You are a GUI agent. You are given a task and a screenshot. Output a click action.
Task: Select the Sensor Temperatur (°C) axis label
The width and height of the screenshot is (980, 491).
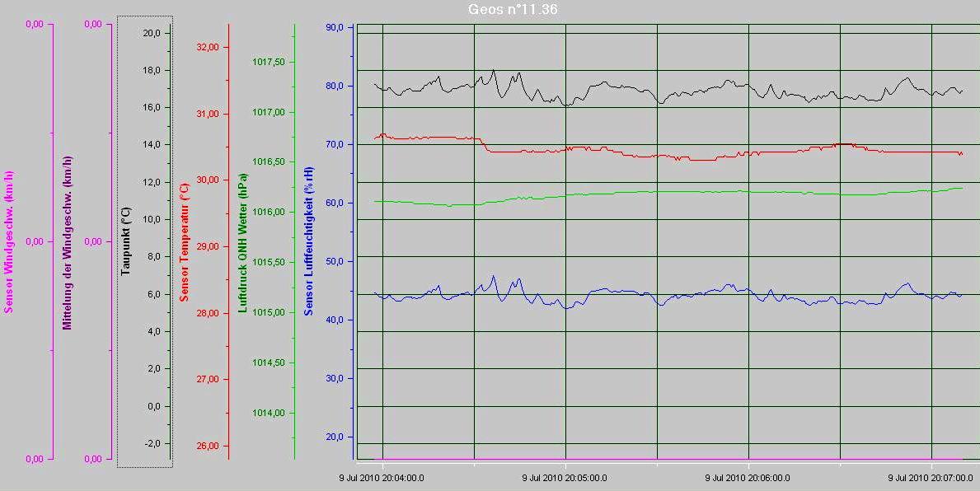pos(185,241)
